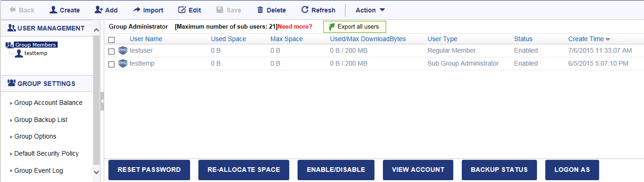Screen dimensions: 644x182
Task: Open Default Security Policy settings
Action: pos(46,153)
